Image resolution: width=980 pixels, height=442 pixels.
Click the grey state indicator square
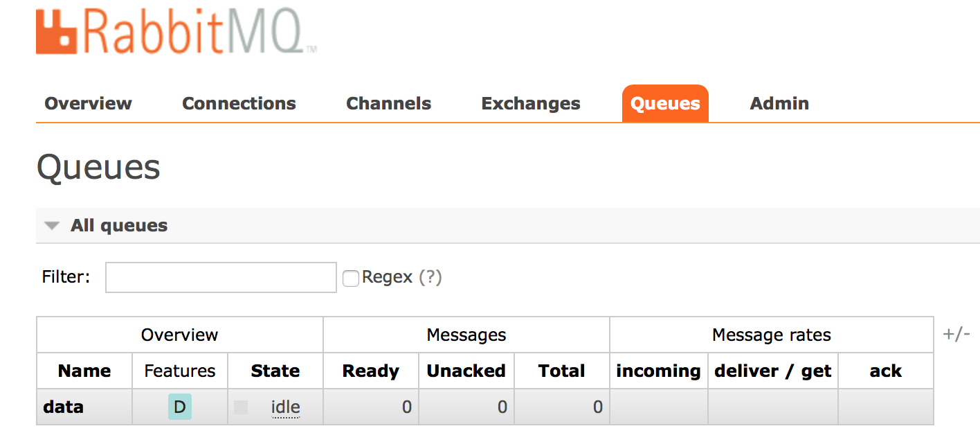tap(241, 407)
